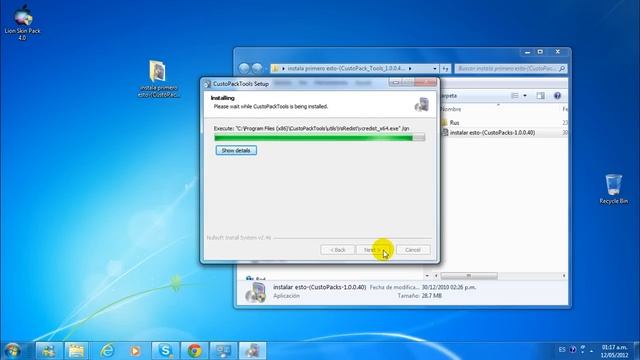Refresh the Explorer address bar
This screenshot has height=360, width=640.
(445, 69)
